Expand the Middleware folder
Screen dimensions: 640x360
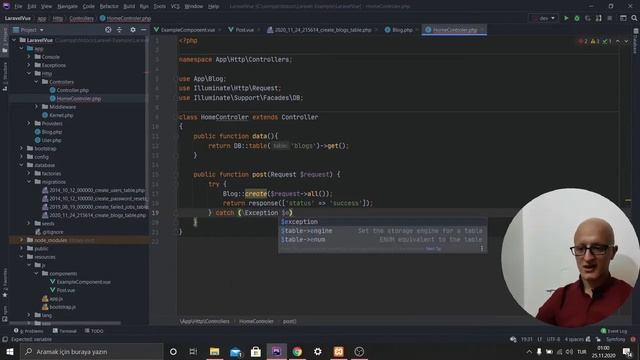(36, 107)
